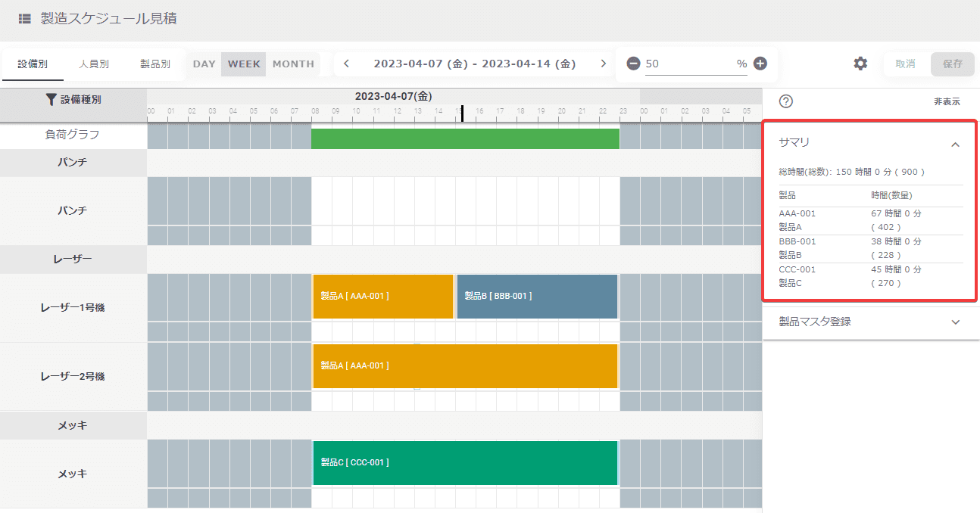Filter by 設備種別 funnel icon
The width and height of the screenshot is (980, 513).
click(51, 99)
